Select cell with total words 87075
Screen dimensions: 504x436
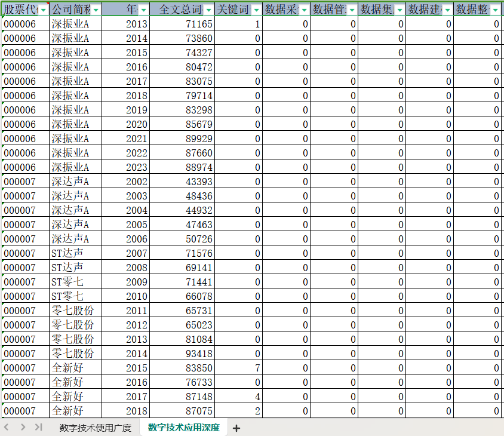[x=182, y=410]
